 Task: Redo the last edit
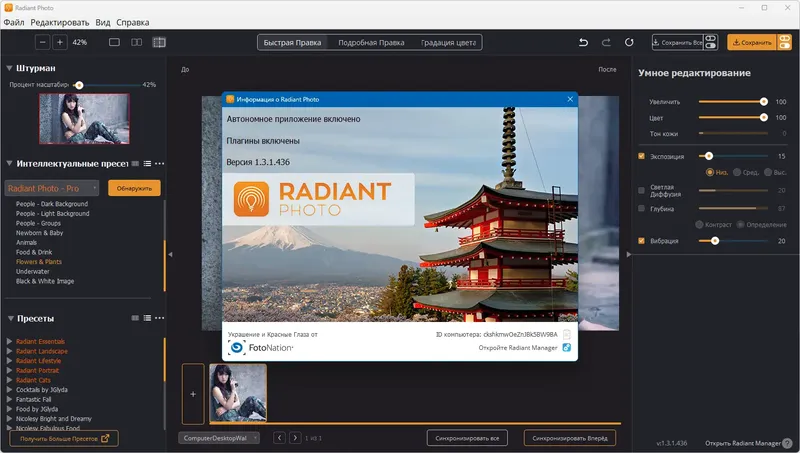(606, 42)
